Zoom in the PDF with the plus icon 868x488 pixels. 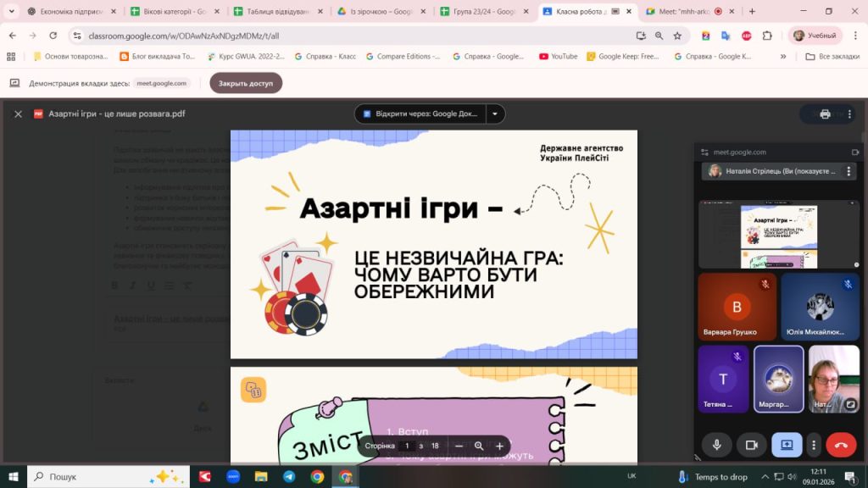[499, 446]
